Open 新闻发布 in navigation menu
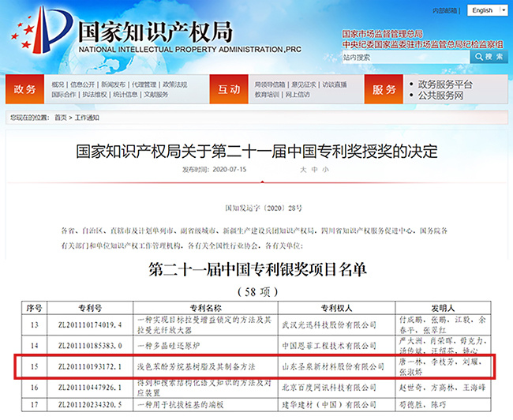 [x=113, y=84]
